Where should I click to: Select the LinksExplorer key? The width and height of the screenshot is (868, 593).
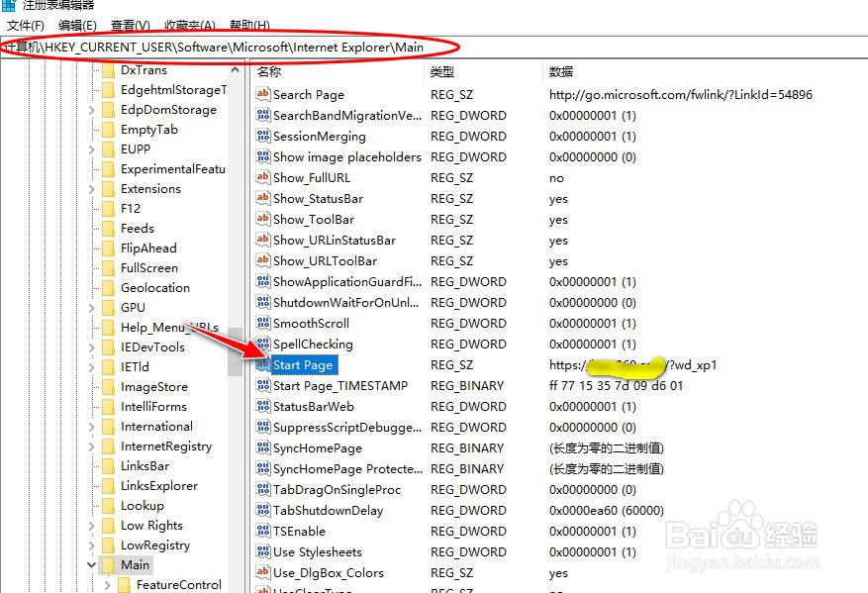click(x=159, y=485)
